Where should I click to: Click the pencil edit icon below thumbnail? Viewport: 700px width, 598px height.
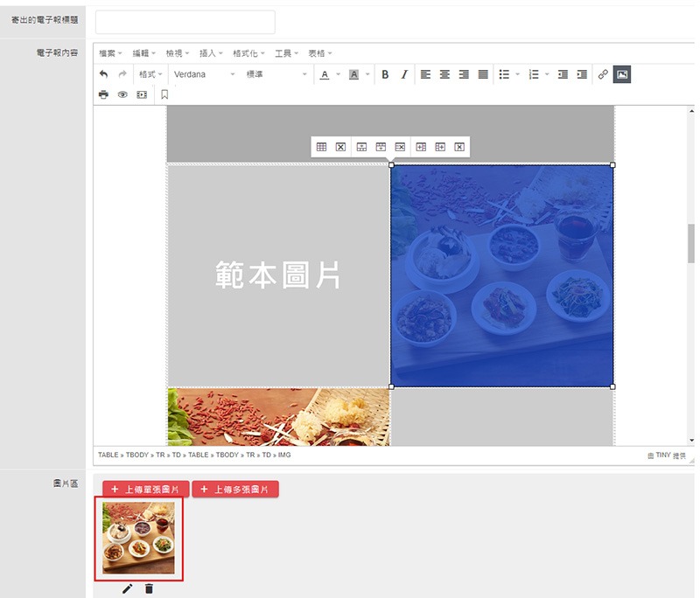tap(128, 589)
